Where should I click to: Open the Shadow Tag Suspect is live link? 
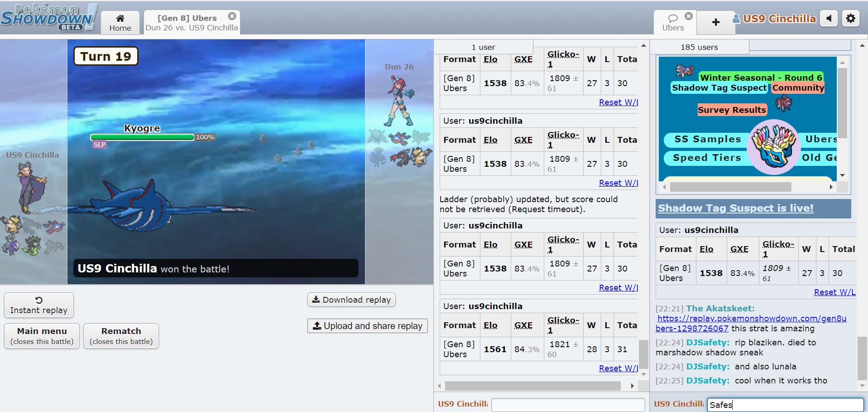[735, 208]
